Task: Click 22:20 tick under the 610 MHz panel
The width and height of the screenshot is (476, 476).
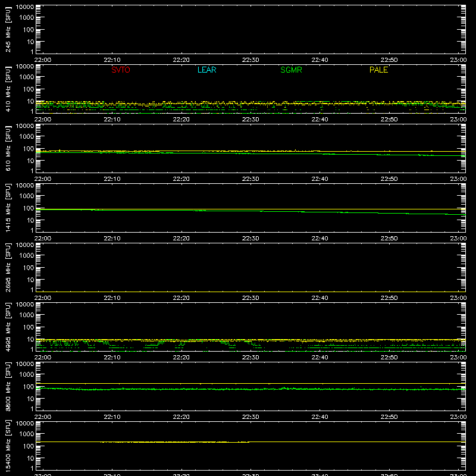Action: point(181,179)
